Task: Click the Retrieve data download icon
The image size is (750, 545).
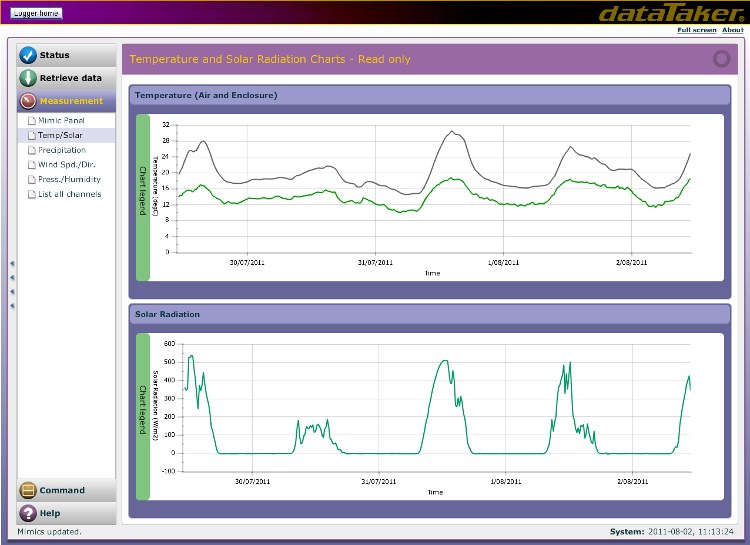Action: [x=28, y=78]
